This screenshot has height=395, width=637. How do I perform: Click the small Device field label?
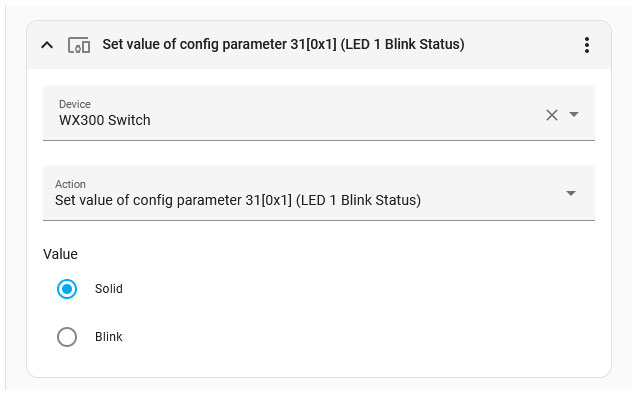(75, 104)
